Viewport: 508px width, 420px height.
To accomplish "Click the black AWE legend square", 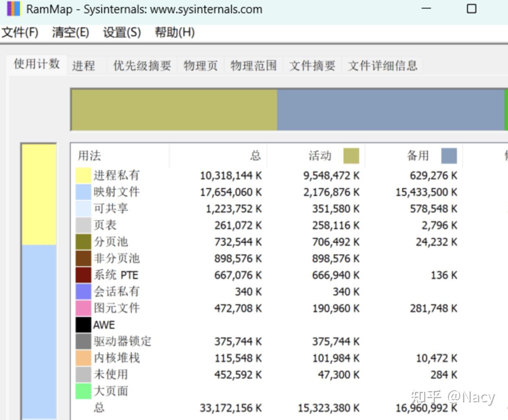I will pyautogui.click(x=83, y=324).
